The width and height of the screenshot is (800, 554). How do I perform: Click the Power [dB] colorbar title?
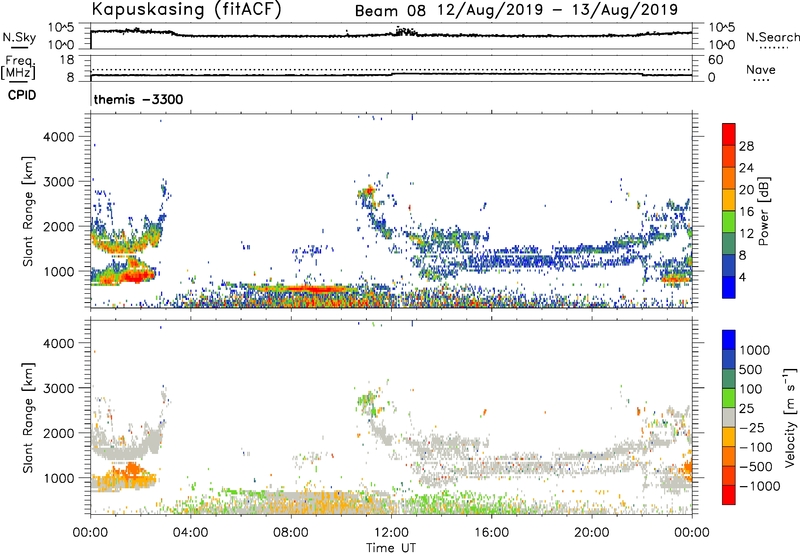(764, 211)
